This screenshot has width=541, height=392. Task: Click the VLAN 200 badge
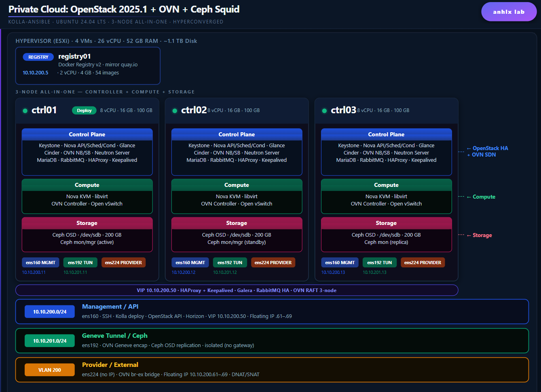50,370
